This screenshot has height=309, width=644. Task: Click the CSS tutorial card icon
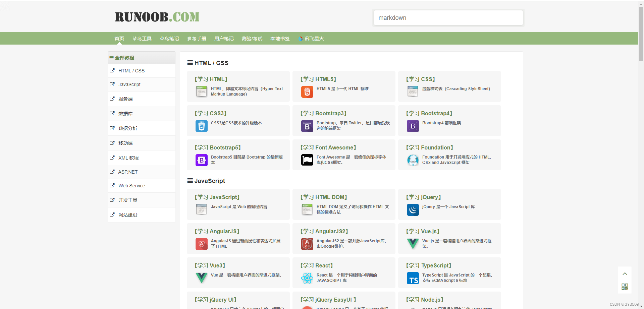click(x=413, y=91)
